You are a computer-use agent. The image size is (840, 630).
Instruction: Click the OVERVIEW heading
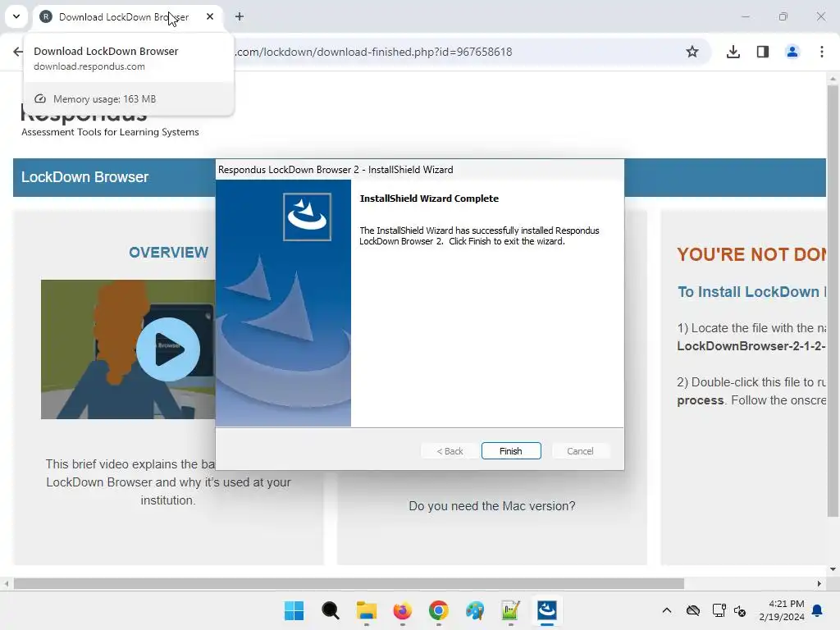[x=168, y=253]
